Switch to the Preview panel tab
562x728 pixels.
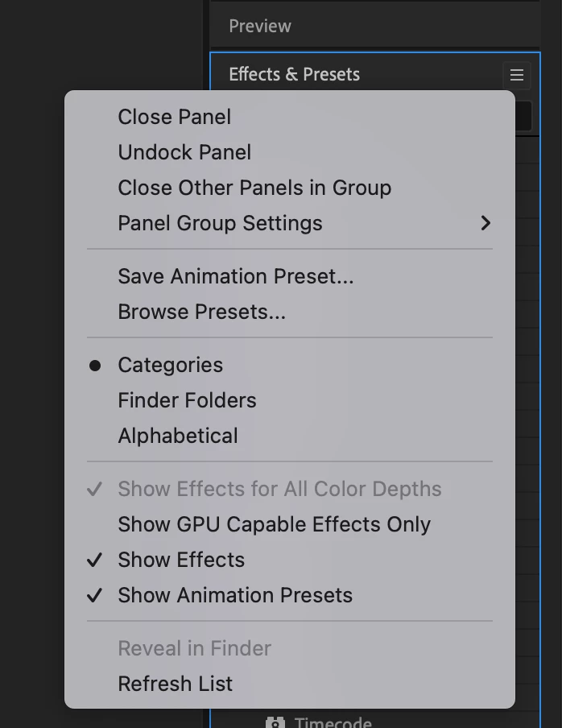pyautogui.click(x=260, y=26)
